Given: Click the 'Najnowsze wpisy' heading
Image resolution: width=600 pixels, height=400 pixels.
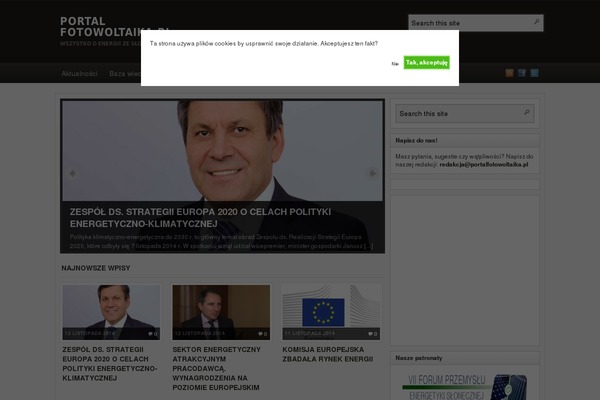Looking at the screenshot, I should point(96,268).
